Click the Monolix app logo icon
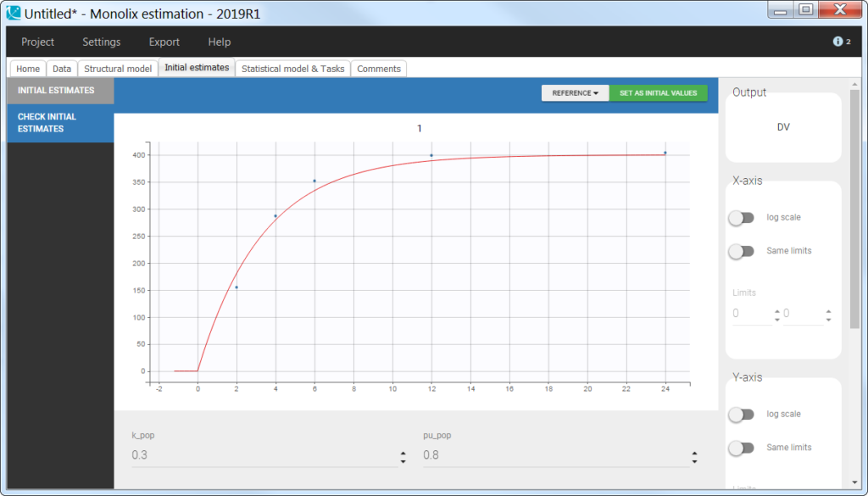 (14, 13)
